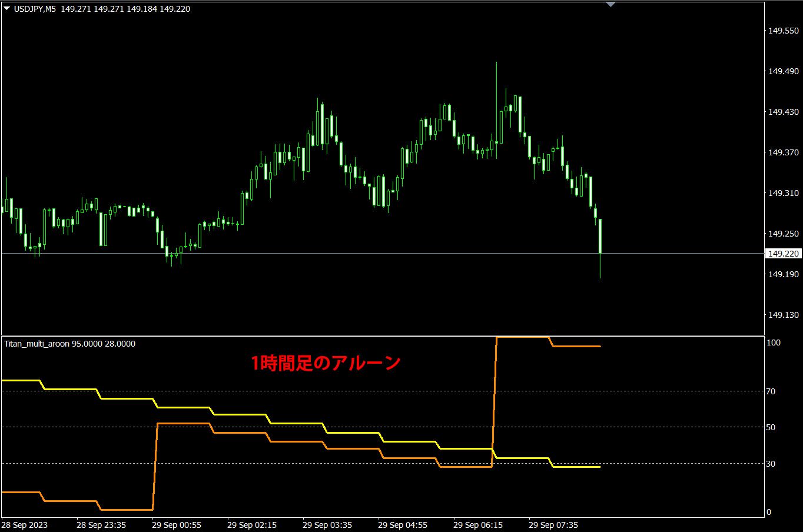Click the 50 level label on indicator scale
The image size is (803, 532).
(x=771, y=427)
